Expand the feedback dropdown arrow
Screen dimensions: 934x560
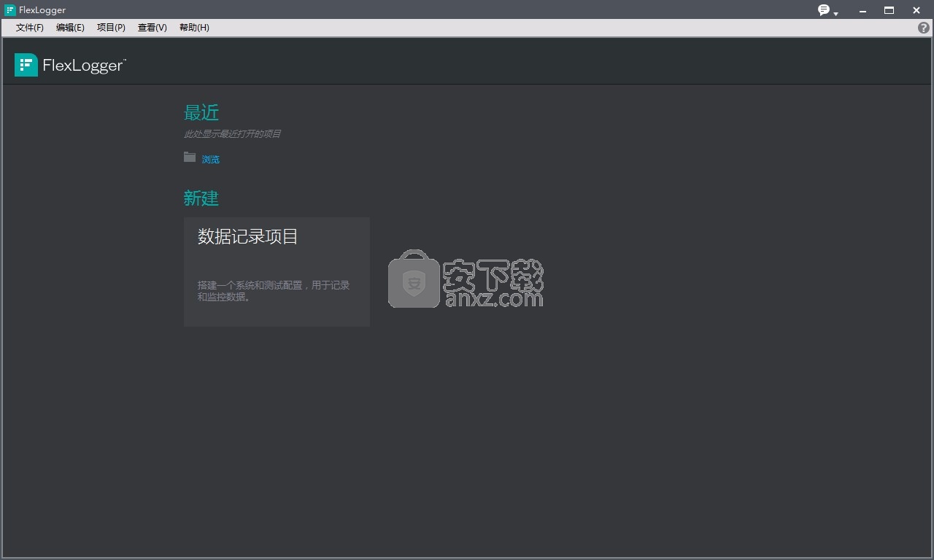coord(835,13)
